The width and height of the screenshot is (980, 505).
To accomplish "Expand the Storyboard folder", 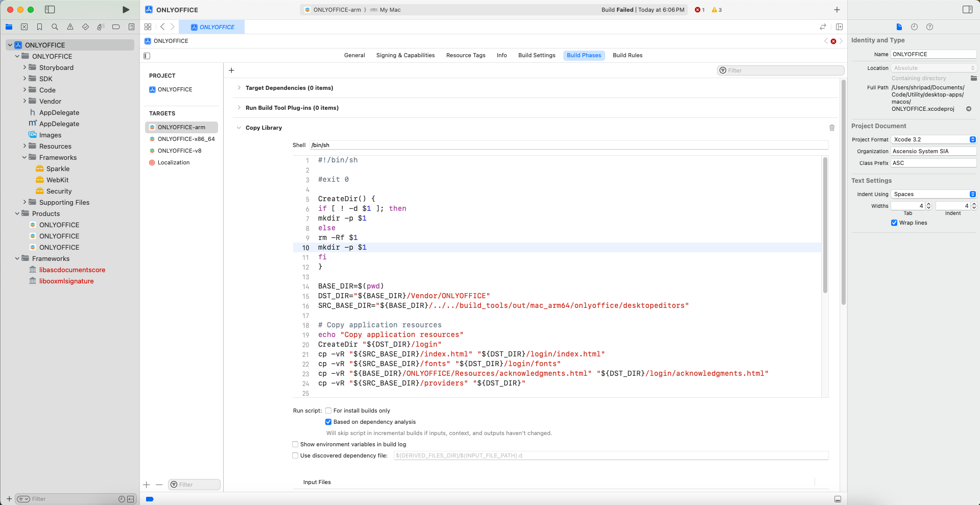I will [x=25, y=67].
